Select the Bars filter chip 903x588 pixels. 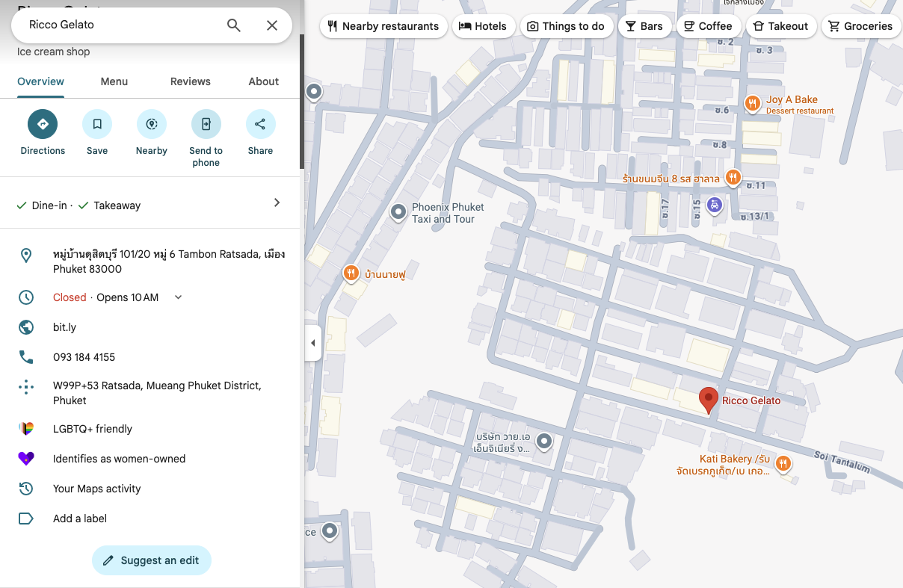(x=644, y=26)
